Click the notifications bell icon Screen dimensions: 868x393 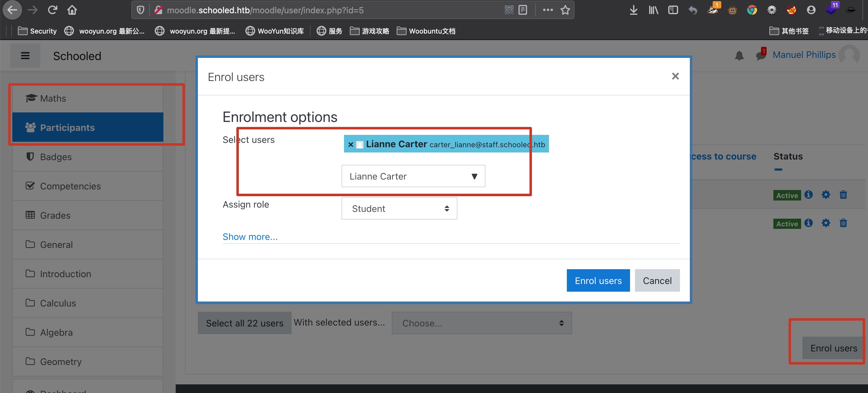(739, 55)
